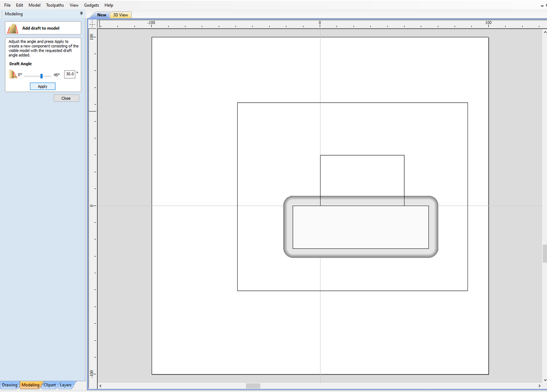Open the Drawing tab
This screenshot has width=547, height=392.
pyautogui.click(x=10, y=385)
